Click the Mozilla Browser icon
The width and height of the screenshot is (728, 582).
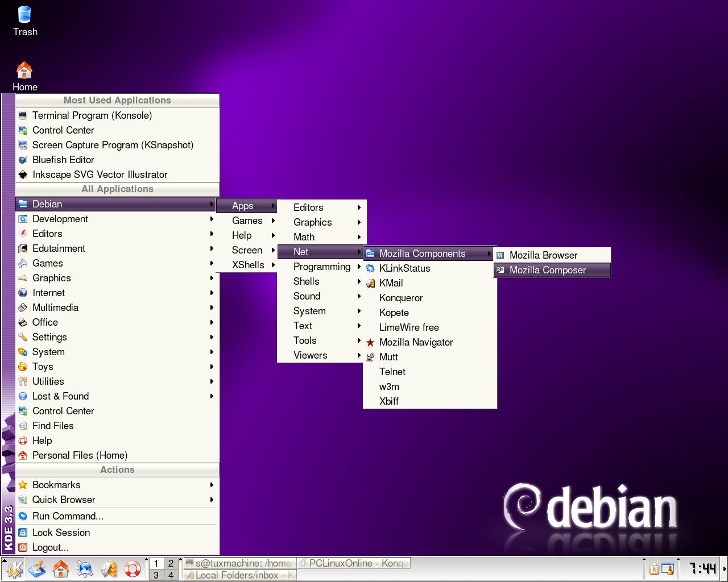pos(500,255)
